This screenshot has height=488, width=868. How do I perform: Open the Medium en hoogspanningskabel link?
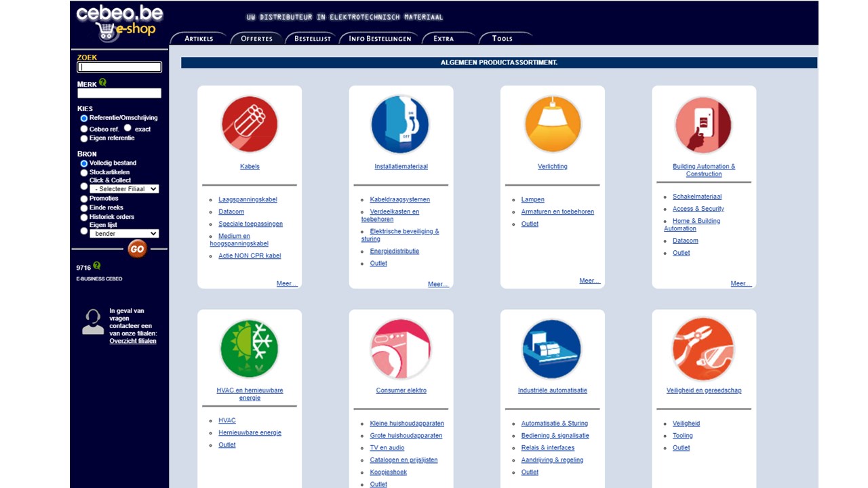(240, 239)
